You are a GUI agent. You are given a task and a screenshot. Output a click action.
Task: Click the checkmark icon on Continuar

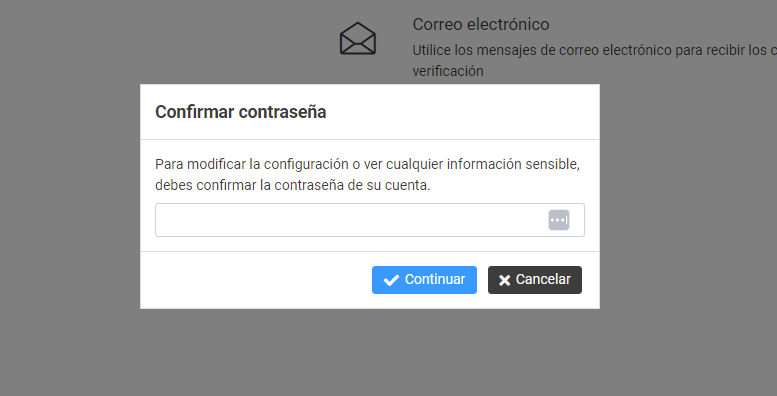click(391, 280)
